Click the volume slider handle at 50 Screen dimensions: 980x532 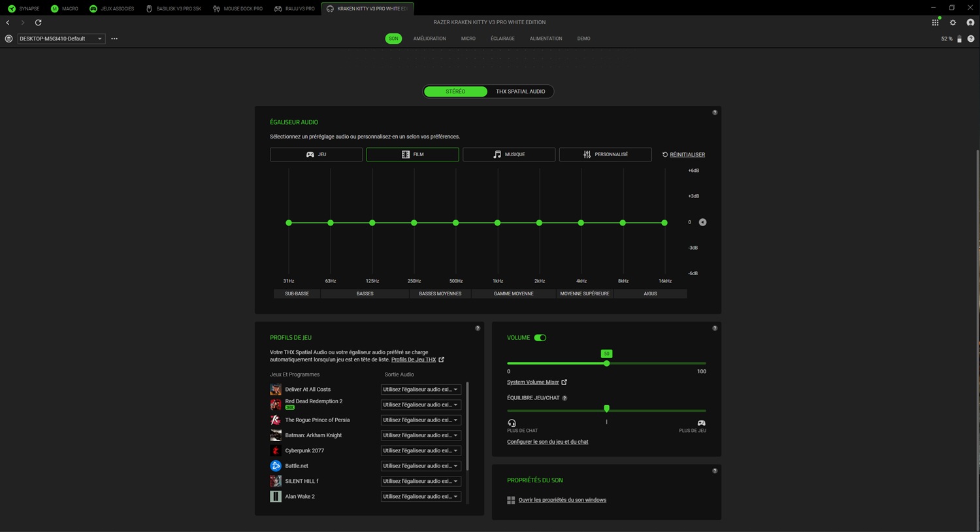click(x=606, y=363)
